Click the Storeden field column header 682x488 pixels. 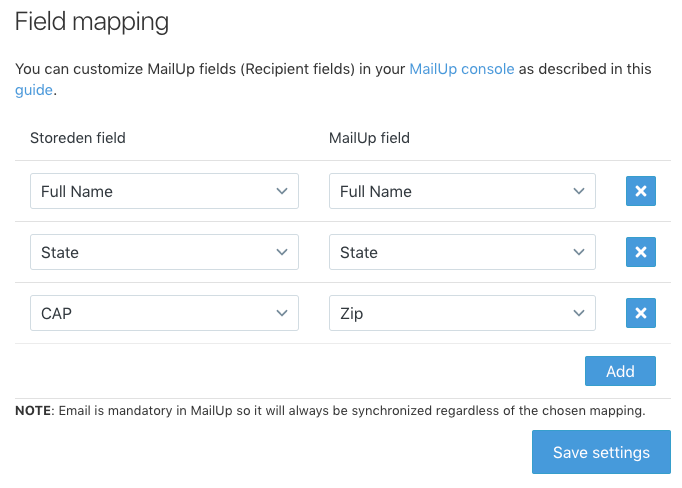(78, 138)
